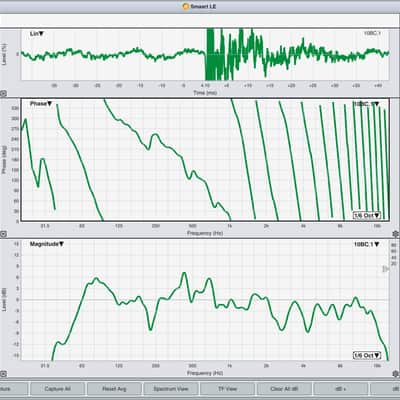Open the phase trace selector dropdown
Viewport: 400px width, 400px height.
[x=367, y=104]
